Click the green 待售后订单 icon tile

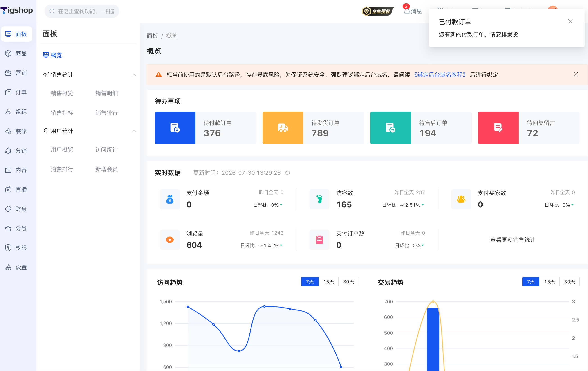click(391, 128)
